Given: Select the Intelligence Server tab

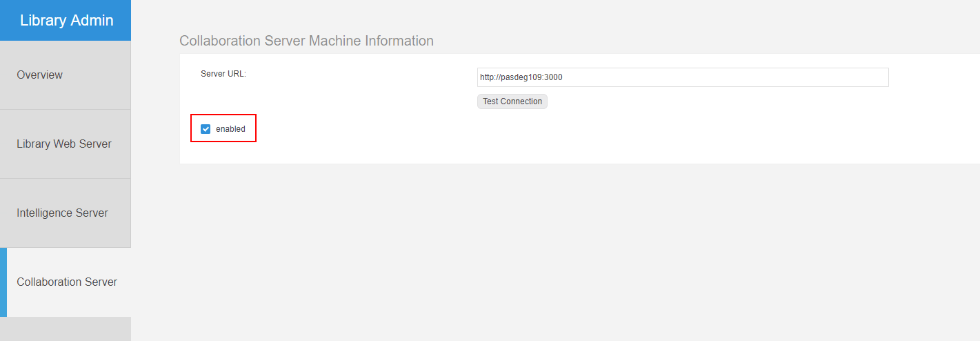Looking at the screenshot, I should tap(62, 213).
